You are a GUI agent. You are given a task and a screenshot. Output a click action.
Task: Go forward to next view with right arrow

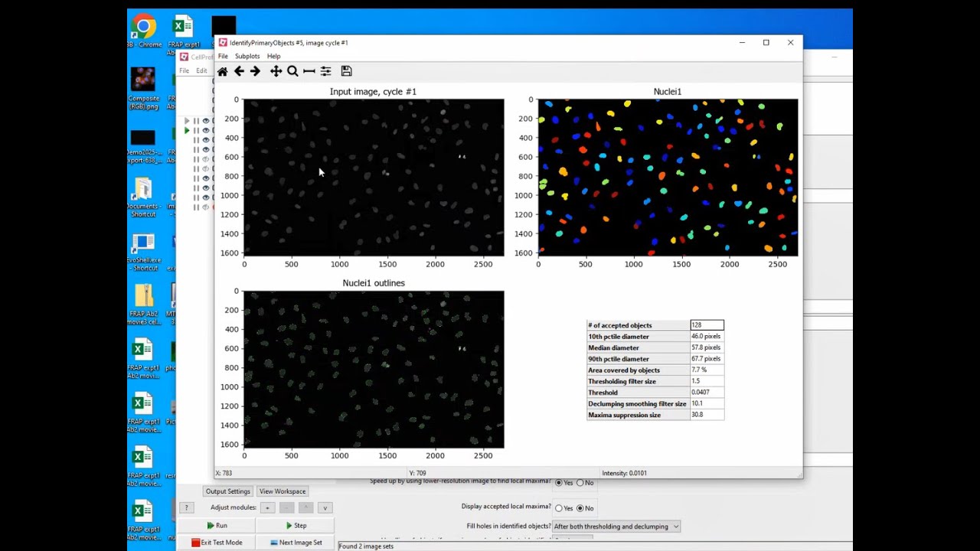pos(255,71)
